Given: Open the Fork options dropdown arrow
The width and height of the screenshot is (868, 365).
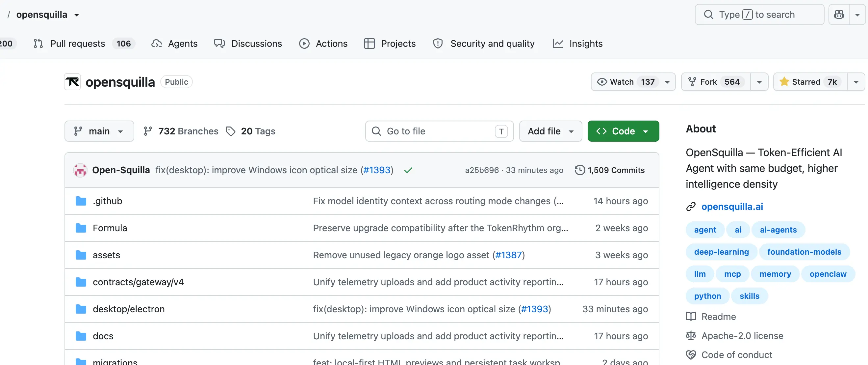Looking at the screenshot, I should coord(759,82).
